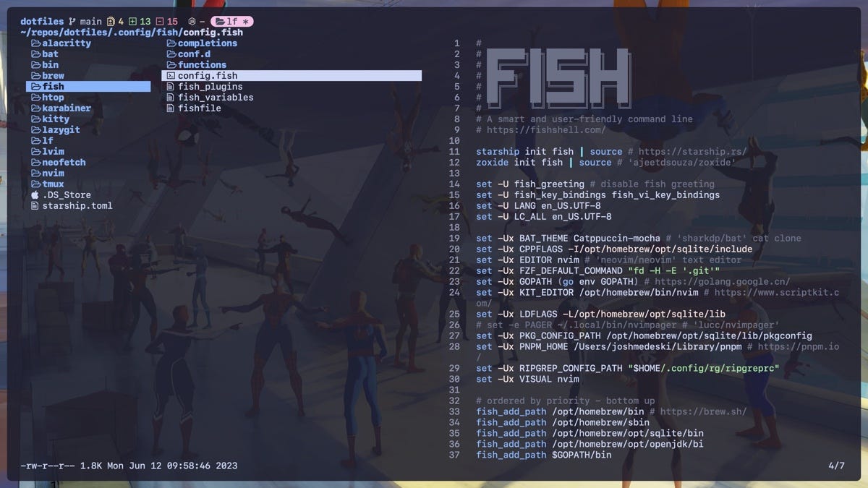Click the lvim folder icon
This screenshot has width=868, height=488.
pos(35,152)
